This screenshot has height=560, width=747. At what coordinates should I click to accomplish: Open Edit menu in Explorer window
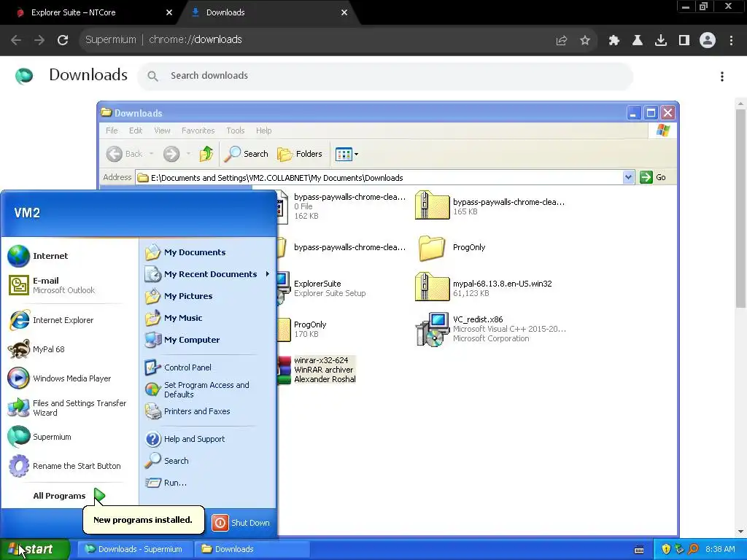[136, 131]
